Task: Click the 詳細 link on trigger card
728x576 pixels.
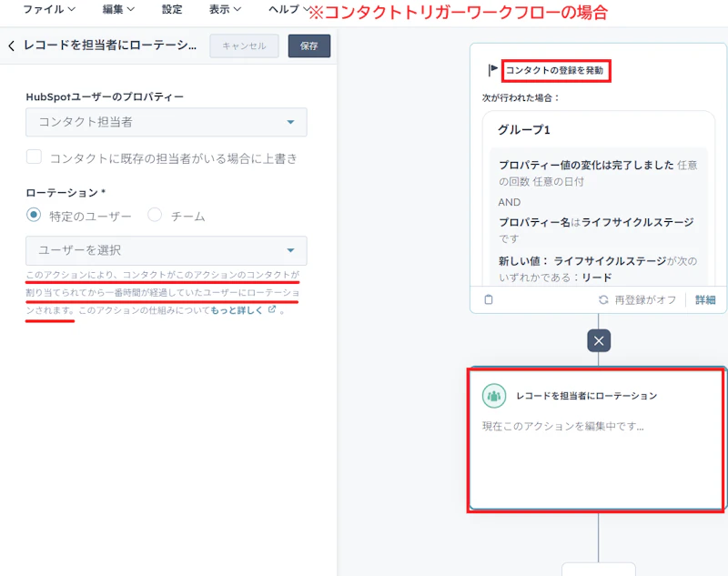Action: tap(705, 300)
